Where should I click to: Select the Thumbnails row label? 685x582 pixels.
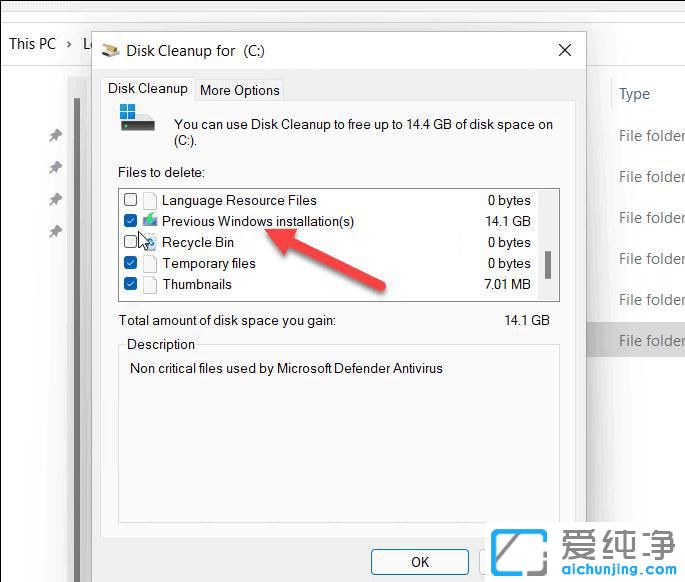click(197, 284)
